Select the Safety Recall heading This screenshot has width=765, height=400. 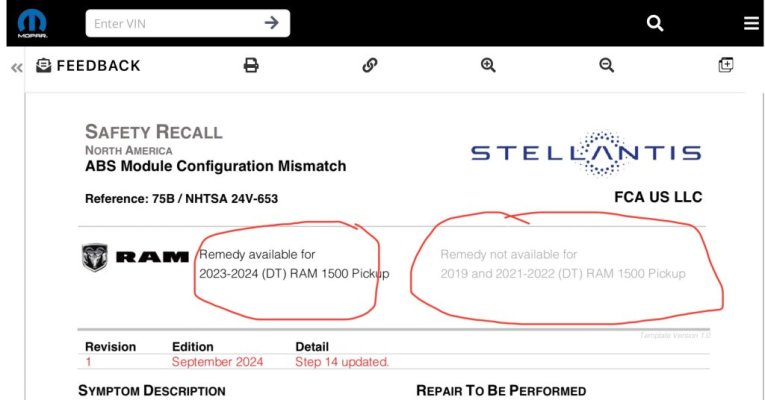click(154, 132)
